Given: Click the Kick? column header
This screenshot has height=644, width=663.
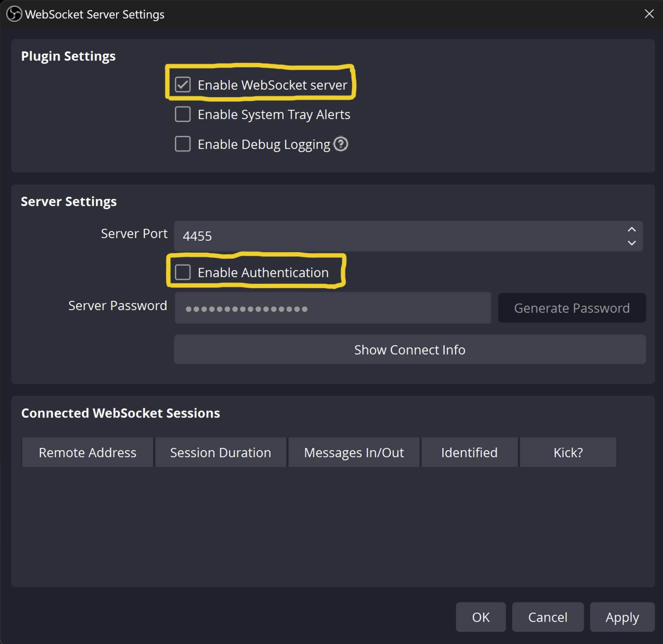Looking at the screenshot, I should click(568, 452).
